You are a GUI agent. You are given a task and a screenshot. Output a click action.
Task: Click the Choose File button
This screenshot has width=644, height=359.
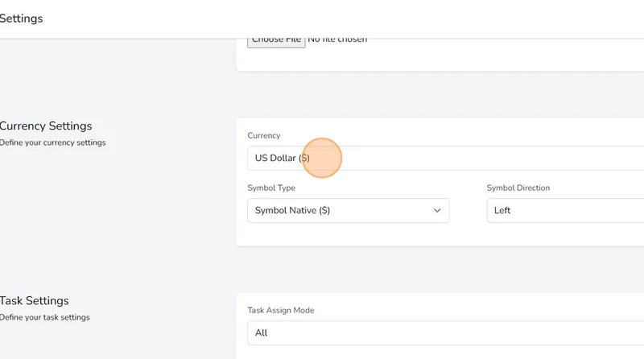click(x=276, y=40)
